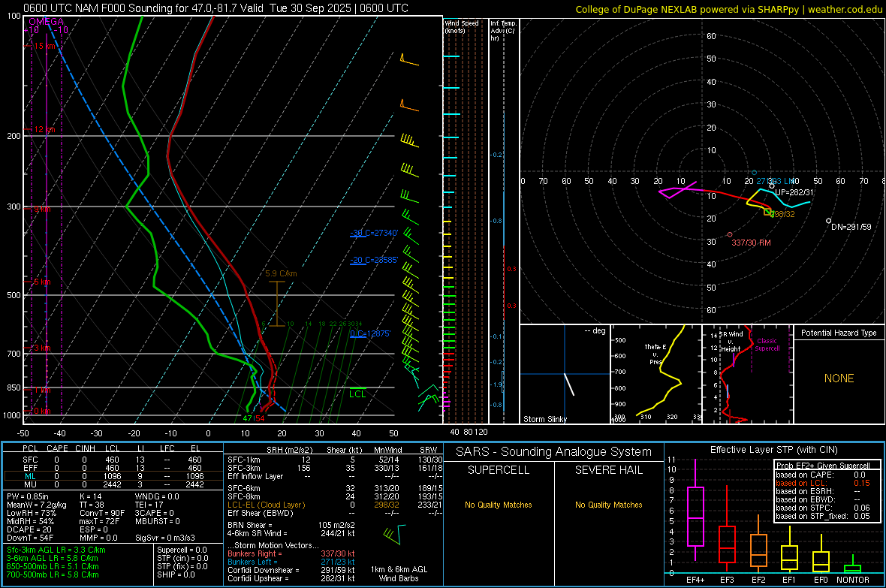
Task: Click the 'Sfc-3km AGL LR = 3.3 C/km' line
Action: tap(56, 550)
